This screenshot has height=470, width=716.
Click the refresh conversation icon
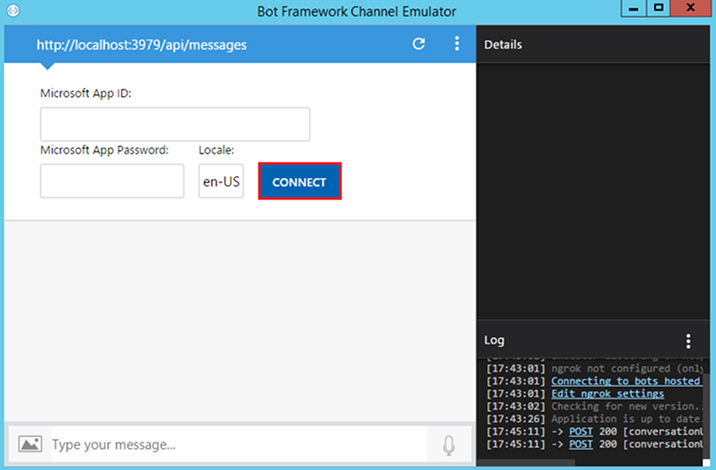click(419, 44)
